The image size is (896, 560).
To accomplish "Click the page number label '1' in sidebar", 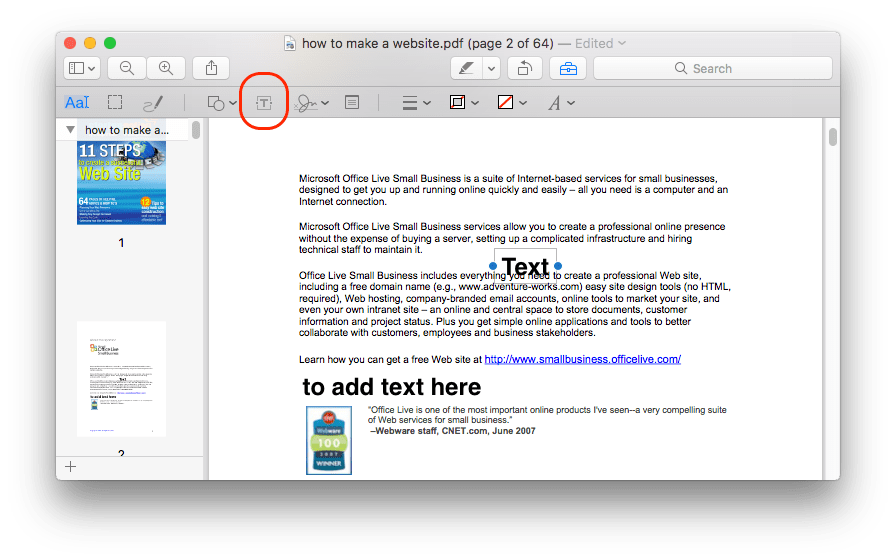I will 121,243.
